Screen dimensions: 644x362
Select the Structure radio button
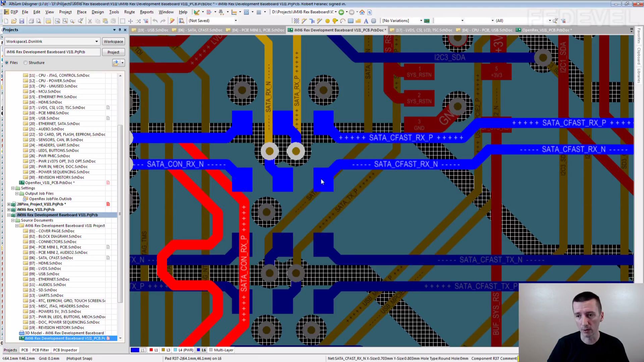point(25,63)
